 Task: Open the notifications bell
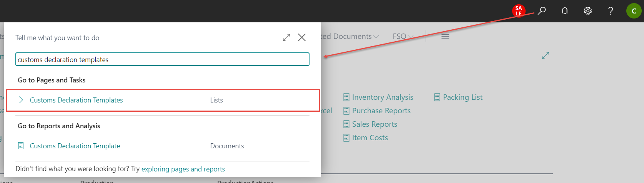564,11
